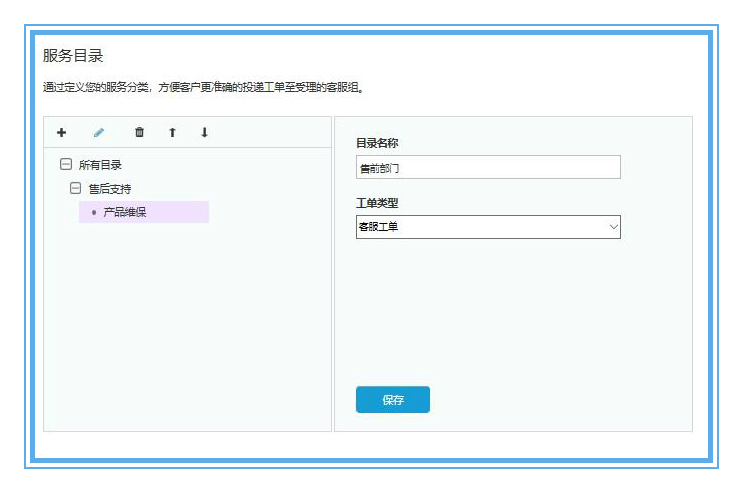
Task: Click the bullet dot beside 产品维保
Action: click(x=94, y=212)
